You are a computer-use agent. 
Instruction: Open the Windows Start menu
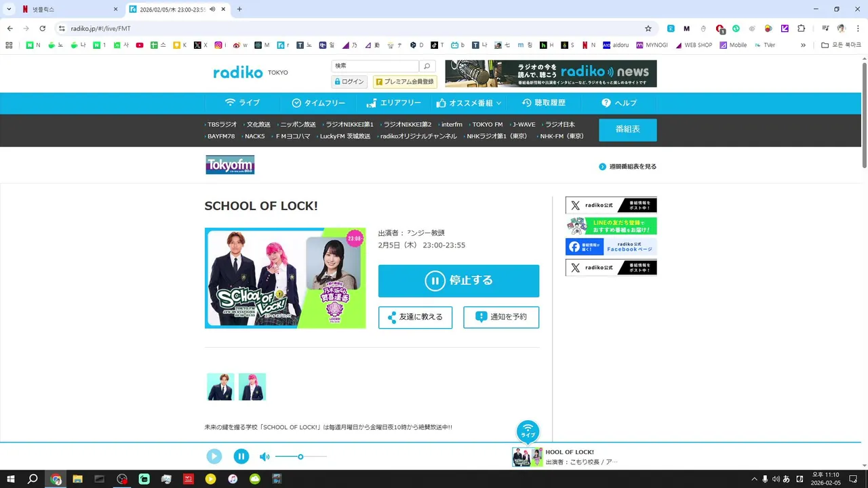[x=10, y=479]
